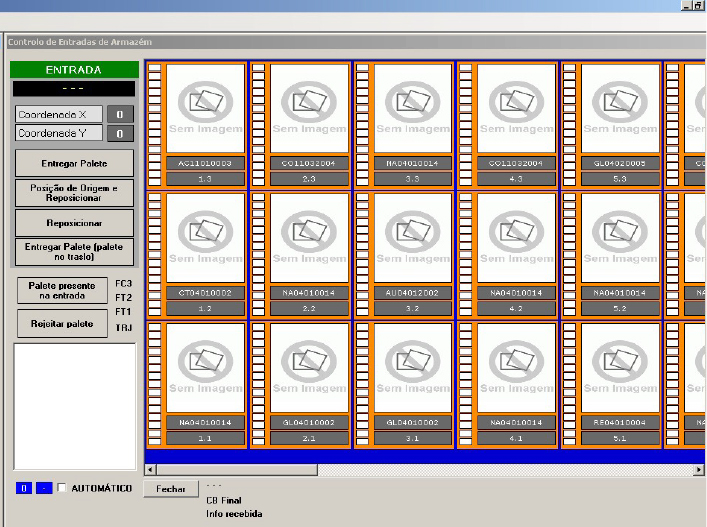Click the CT04010002 pallet image
The image size is (707, 527).
pyautogui.click(x=205, y=238)
